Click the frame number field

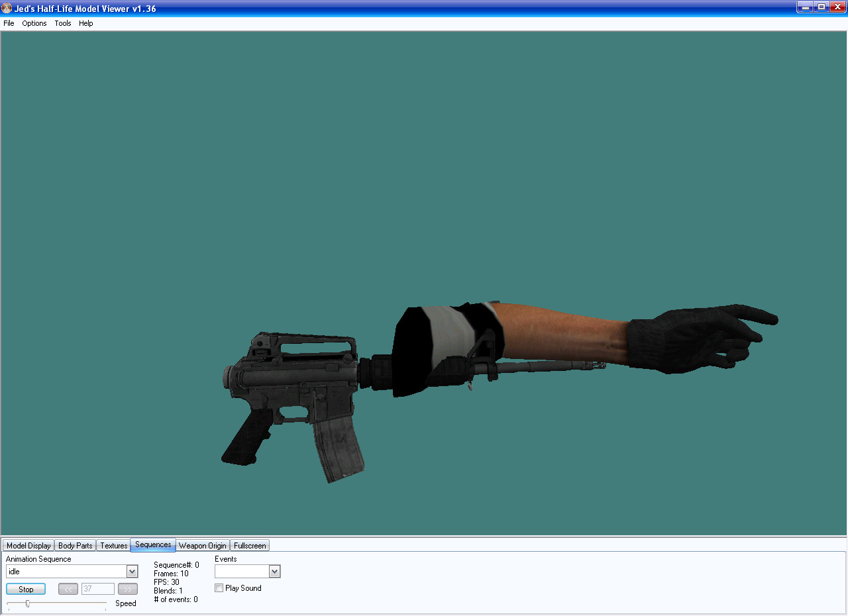pos(97,590)
